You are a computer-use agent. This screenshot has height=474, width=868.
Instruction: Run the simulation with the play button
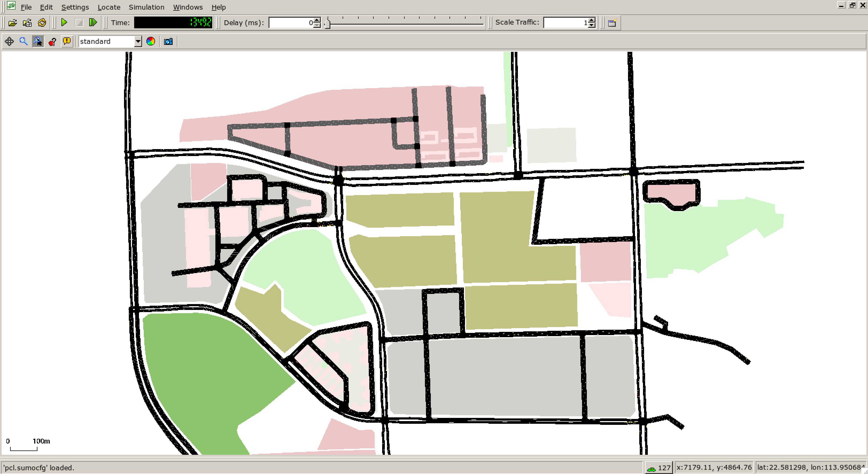tap(64, 22)
